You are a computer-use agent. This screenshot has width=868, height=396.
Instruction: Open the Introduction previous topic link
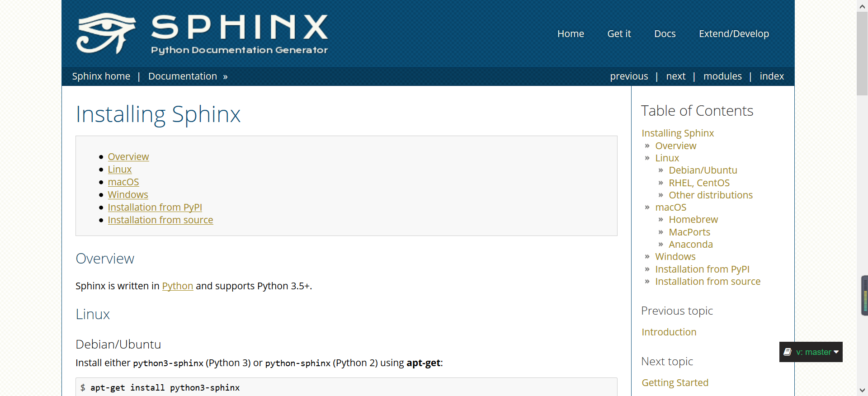pyautogui.click(x=669, y=332)
